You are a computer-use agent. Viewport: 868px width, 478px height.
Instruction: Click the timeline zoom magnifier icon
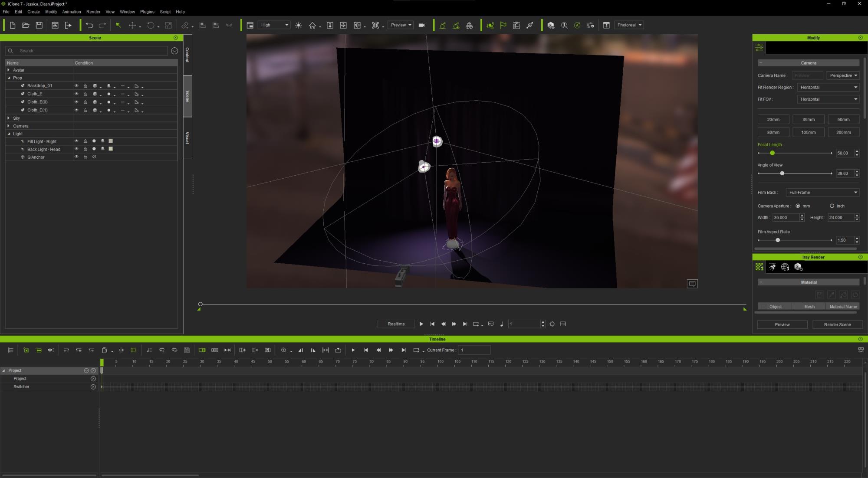coord(283,350)
